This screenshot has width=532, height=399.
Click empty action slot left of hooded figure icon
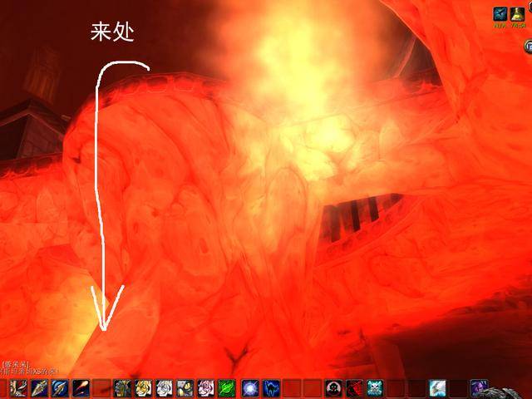coord(313,388)
